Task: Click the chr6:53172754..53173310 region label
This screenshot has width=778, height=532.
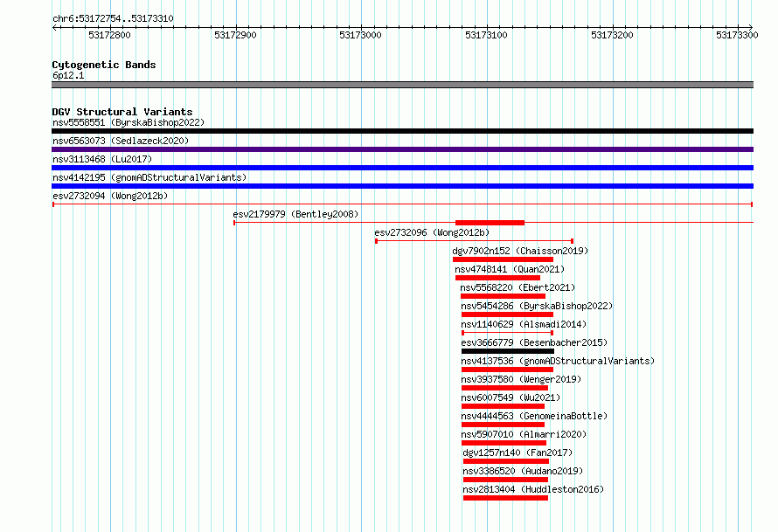Action: click(x=113, y=19)
